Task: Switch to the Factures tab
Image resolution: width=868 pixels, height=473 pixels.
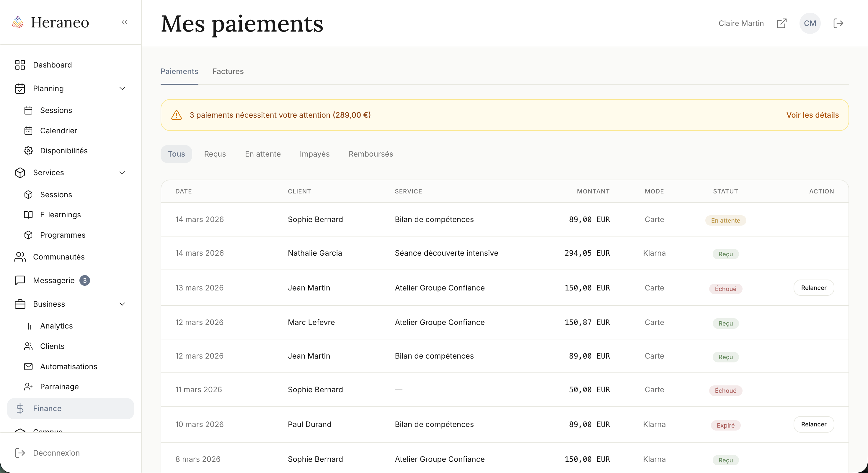Action: pos(228,71)
